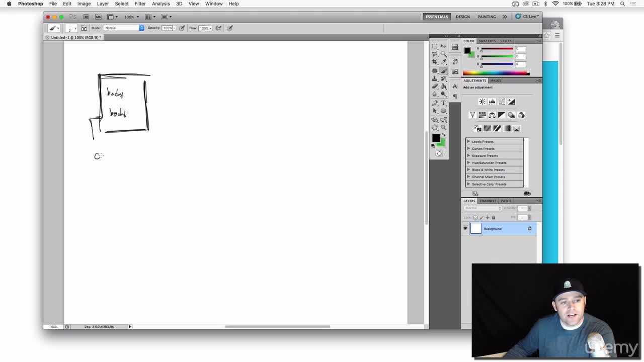Viewport: 644px width, 362px height.
Task: Switch to the Painting workspace
Action: tap(487, 17)
